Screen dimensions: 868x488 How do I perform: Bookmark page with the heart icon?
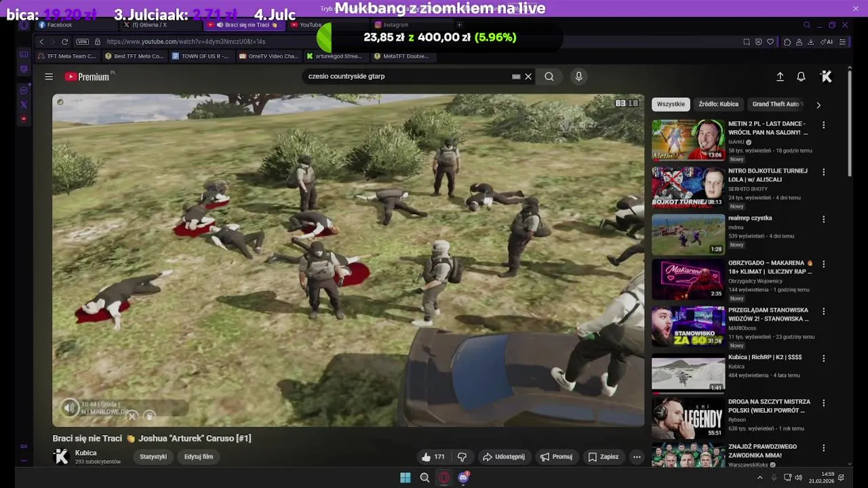[x=770, y=41]
